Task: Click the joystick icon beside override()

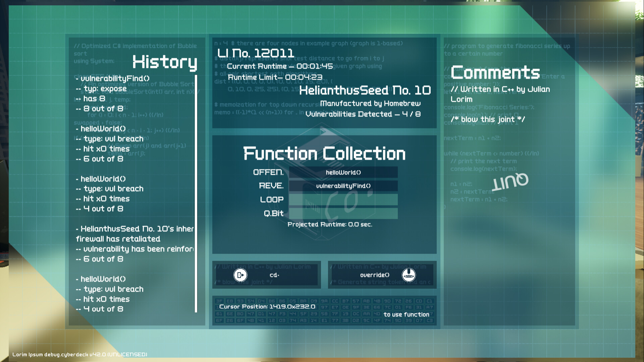Action: [x=409, y=275]
